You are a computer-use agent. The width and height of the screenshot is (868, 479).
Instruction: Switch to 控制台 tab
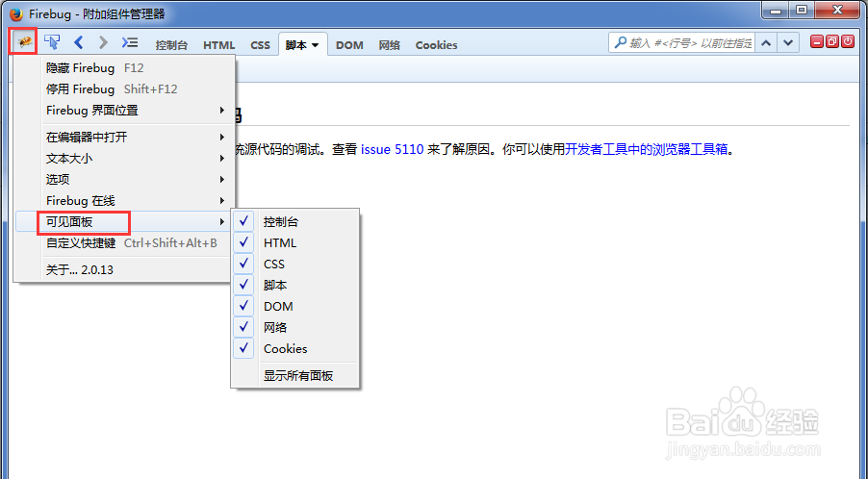click(x=171, y=45)
